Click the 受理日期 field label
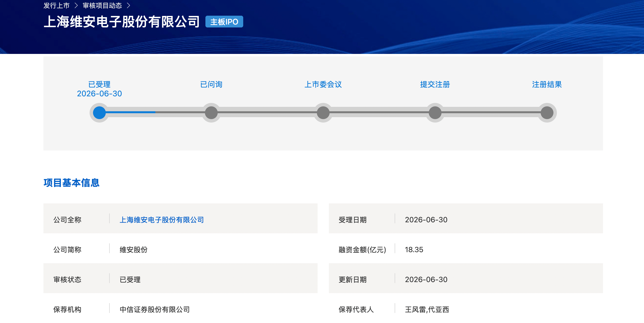This screenshot has width=644, height=323. coord(352,220)
